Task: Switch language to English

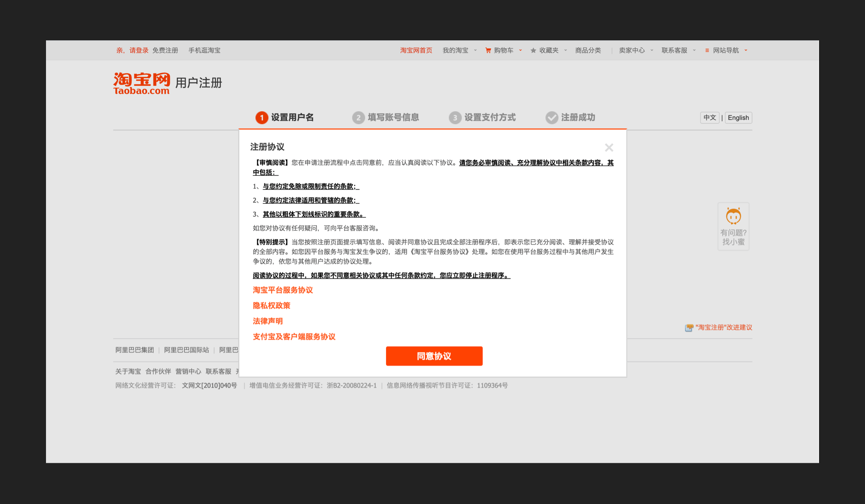Action: pyautogui.click(x=738, y=118)
